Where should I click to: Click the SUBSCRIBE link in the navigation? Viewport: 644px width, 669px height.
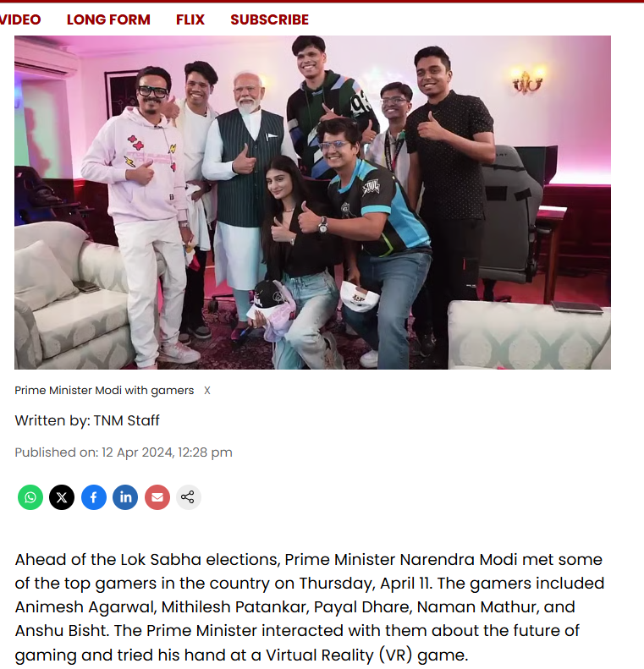(270, 19)
